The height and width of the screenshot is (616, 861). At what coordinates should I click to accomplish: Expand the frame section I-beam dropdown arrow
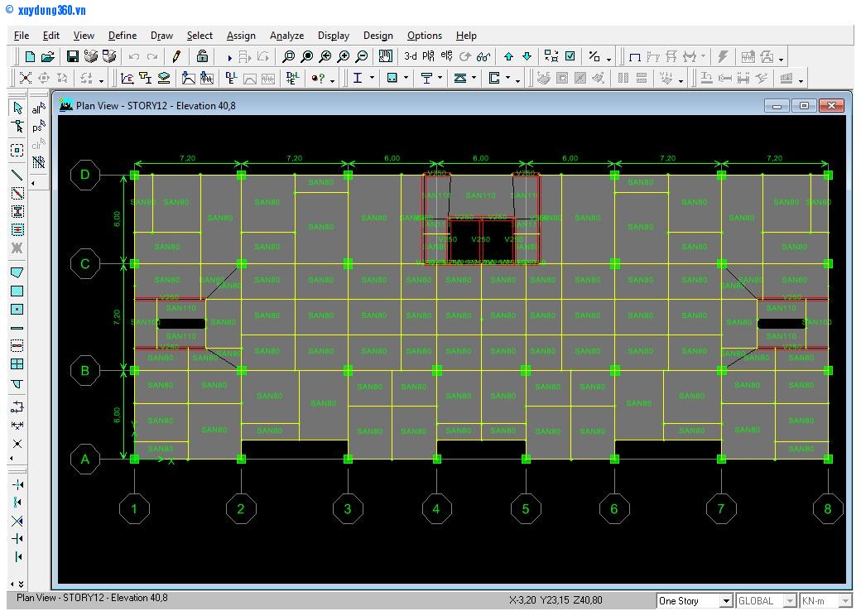point(372,79)
